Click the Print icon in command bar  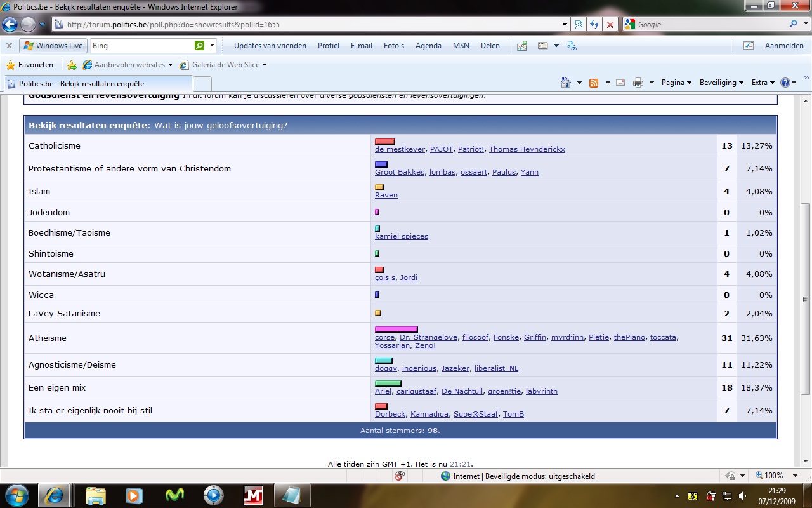pyautogui.click(x=638, y=83)
